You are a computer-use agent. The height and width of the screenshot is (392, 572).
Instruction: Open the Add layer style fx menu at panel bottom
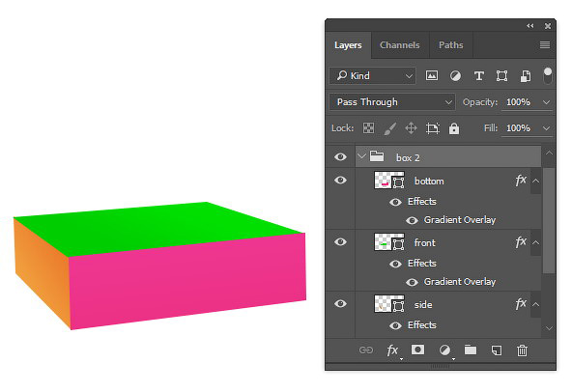tap(392, 350)
